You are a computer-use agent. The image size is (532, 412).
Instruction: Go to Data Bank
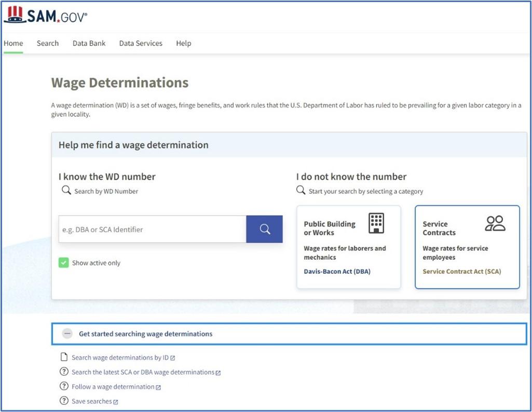[x=89, y=44]
